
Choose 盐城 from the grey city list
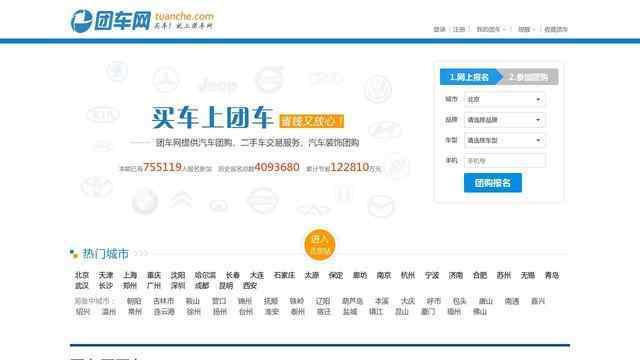(350, 312)
